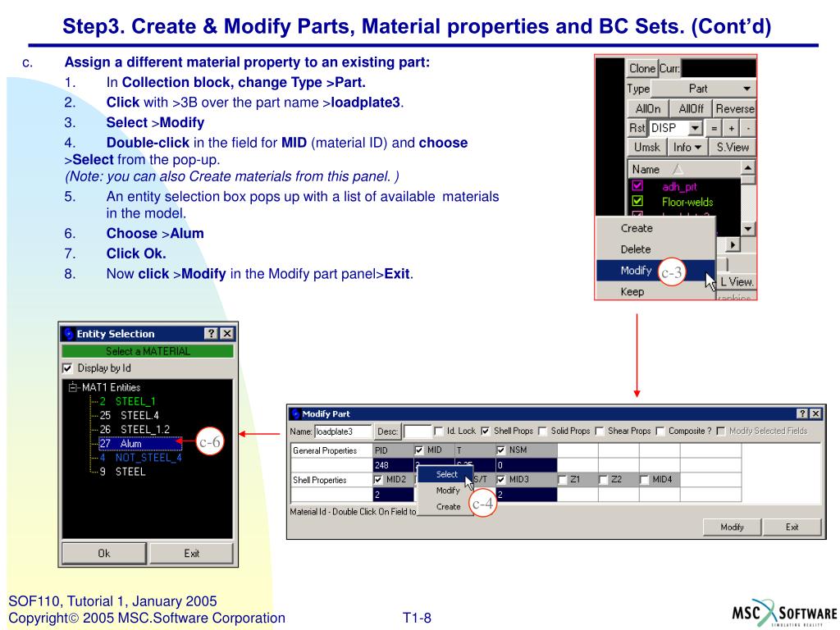
Task: Choose Modify in the MID pop-up menu
Action: (x=445, y=491)
